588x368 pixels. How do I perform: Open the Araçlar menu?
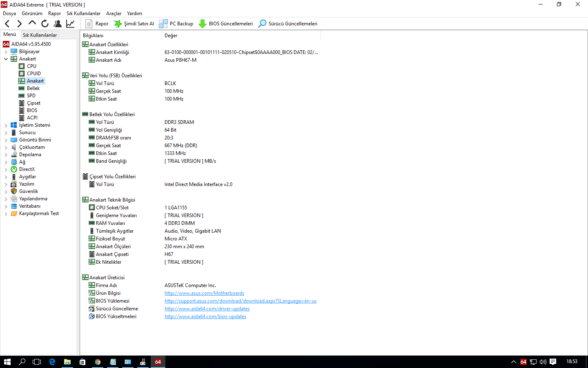tap(114, 13)
